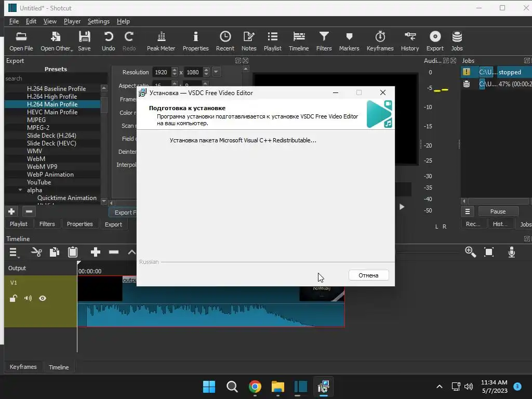Switch to the Filters tab

click(47, 224)
